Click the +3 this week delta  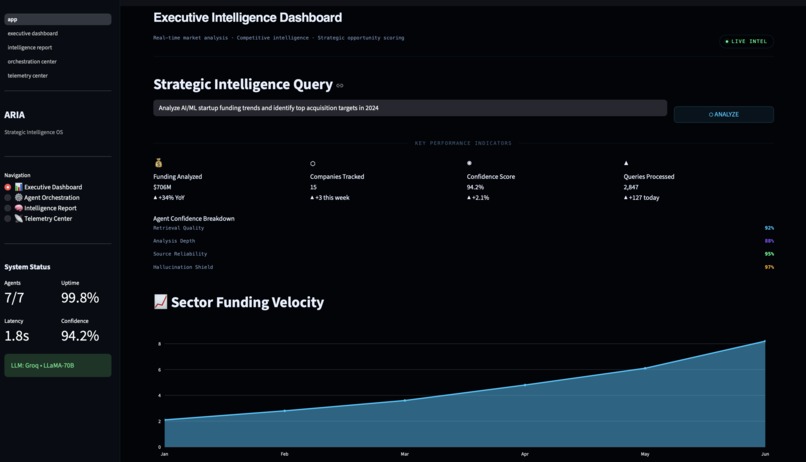tap(330, 197)
